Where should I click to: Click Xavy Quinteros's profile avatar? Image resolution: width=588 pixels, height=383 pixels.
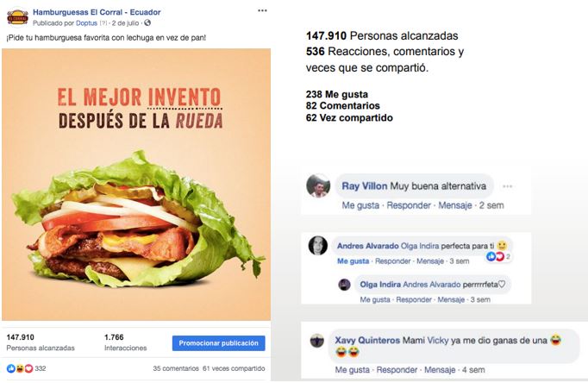pos(317,341)
